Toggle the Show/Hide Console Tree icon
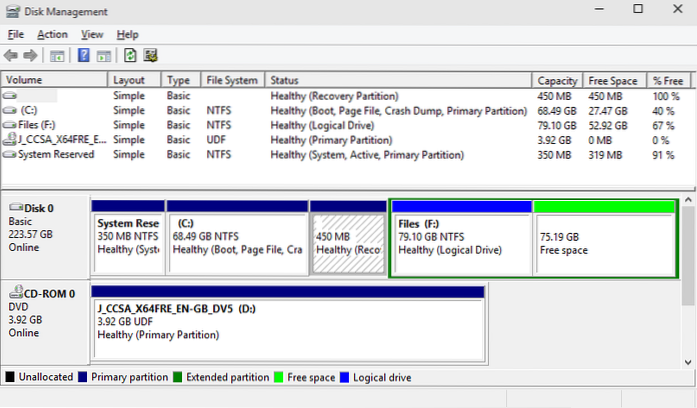Screen dimensions: 697x408 coord(58,54)
